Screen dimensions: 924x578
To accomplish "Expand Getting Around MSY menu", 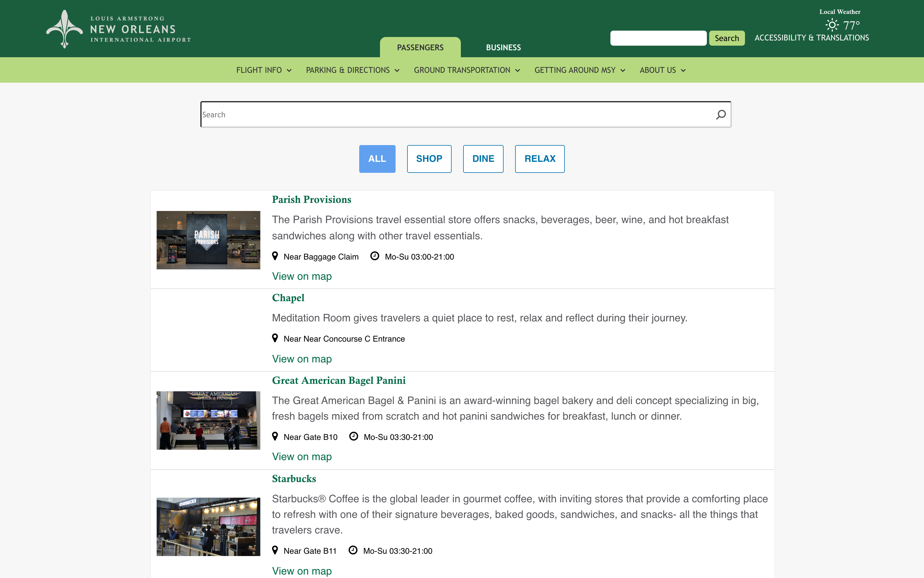I will [x=580, y=70].
